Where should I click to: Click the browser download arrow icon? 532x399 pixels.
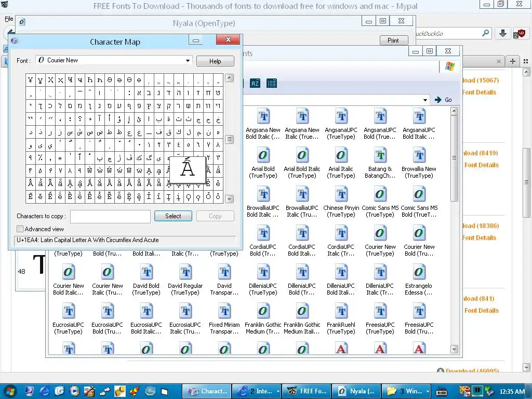point(503,33)
